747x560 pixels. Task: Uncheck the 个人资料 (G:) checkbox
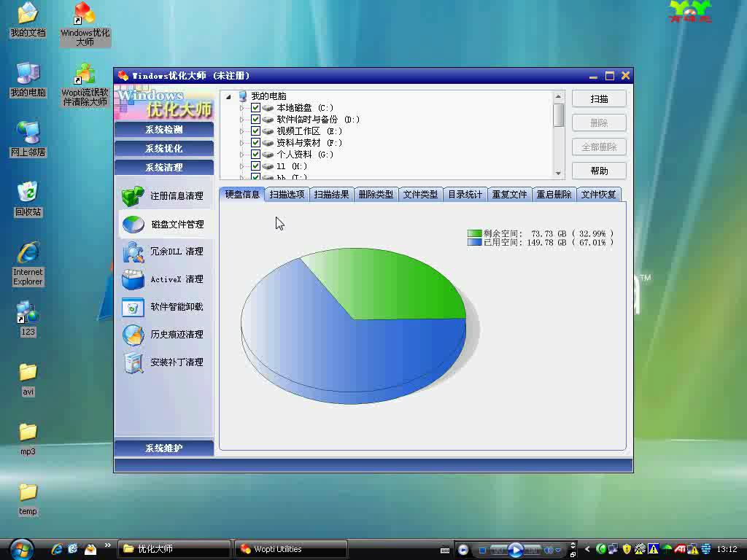(256, 155)
